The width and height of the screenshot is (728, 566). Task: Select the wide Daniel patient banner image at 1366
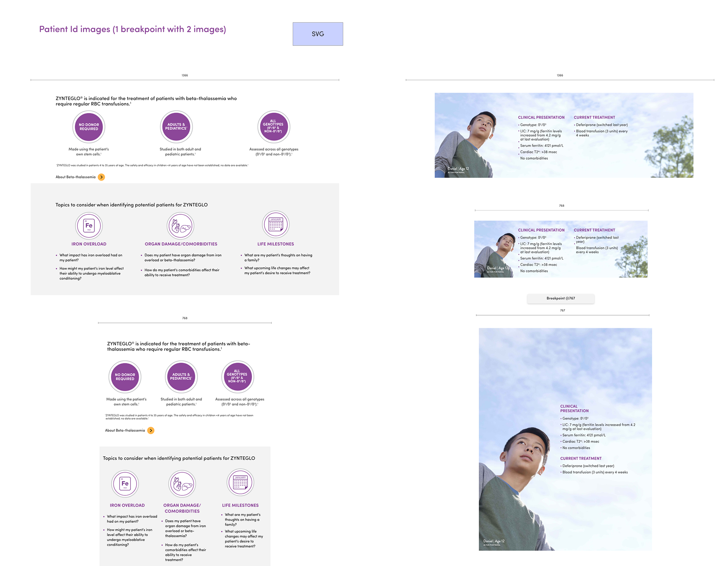point(564,135)
